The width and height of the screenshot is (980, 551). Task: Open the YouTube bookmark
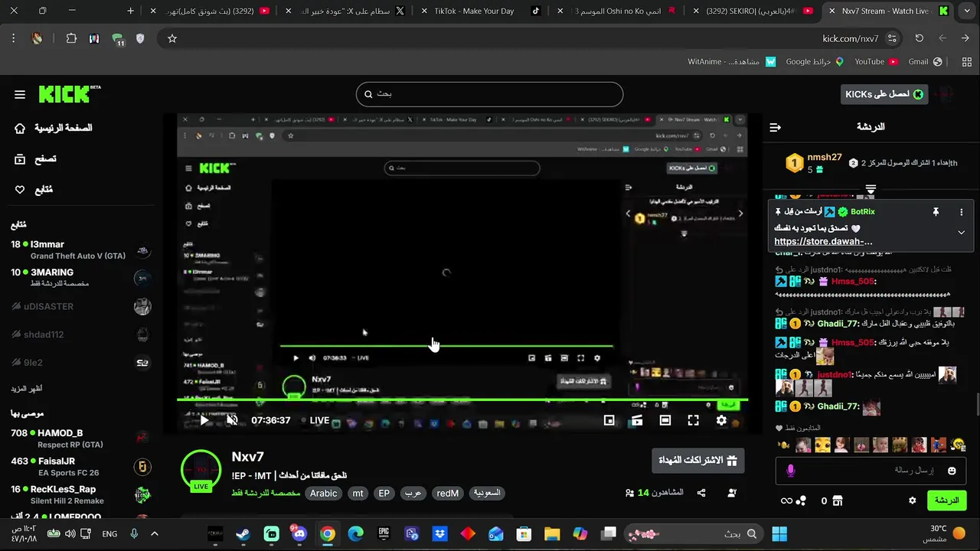pos(876,61)
